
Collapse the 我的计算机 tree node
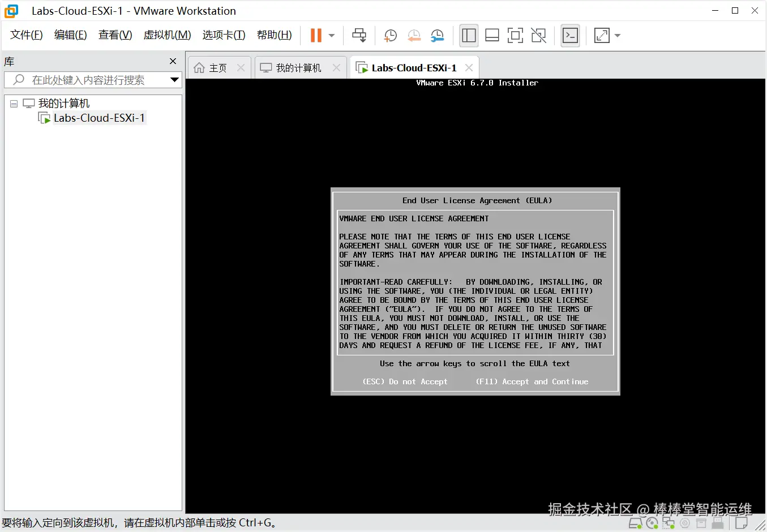click(14, 104)
